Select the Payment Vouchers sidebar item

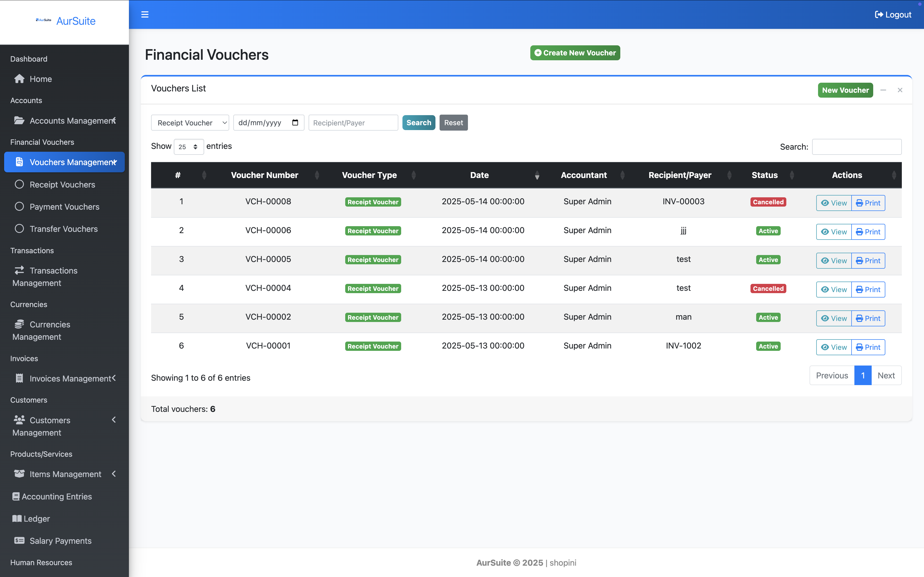64,207
